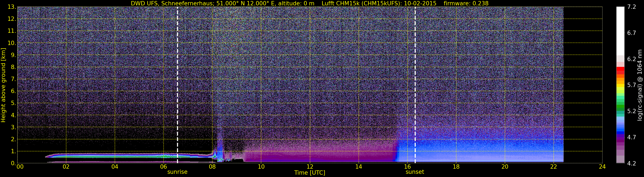The image size is (644, 177).
Task: Click the colorbar tick label 5.2
Action: 632,111
